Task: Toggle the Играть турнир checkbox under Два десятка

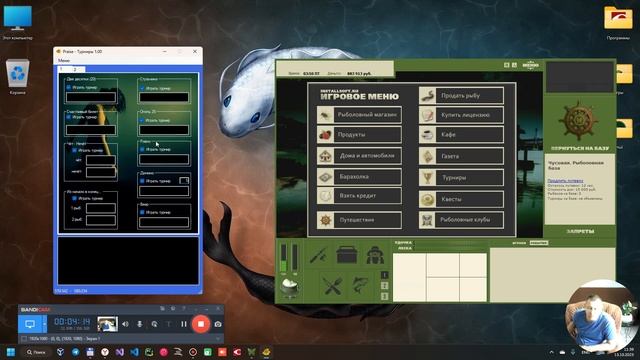Action: (69, 88)
